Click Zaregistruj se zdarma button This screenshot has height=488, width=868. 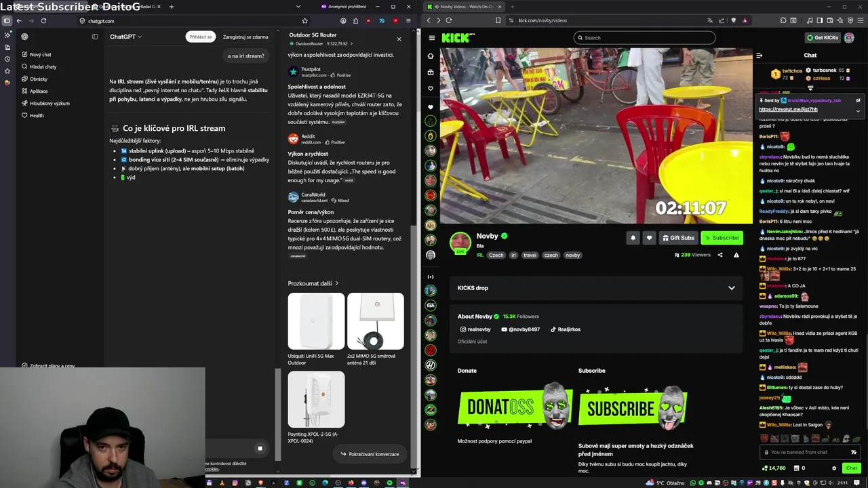tap(245, 37)
